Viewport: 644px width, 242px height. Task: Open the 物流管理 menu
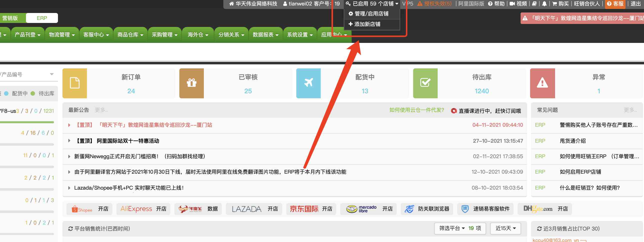[x=62, y=35]
